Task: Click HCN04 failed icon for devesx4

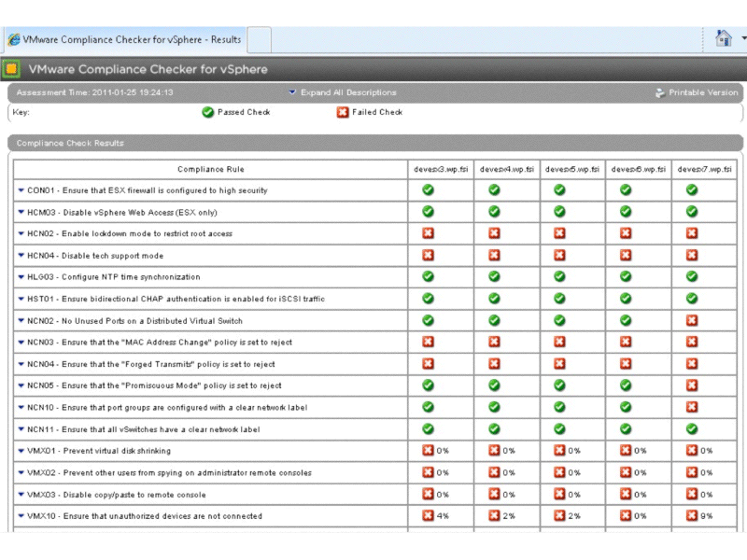Action: [495, 255]
